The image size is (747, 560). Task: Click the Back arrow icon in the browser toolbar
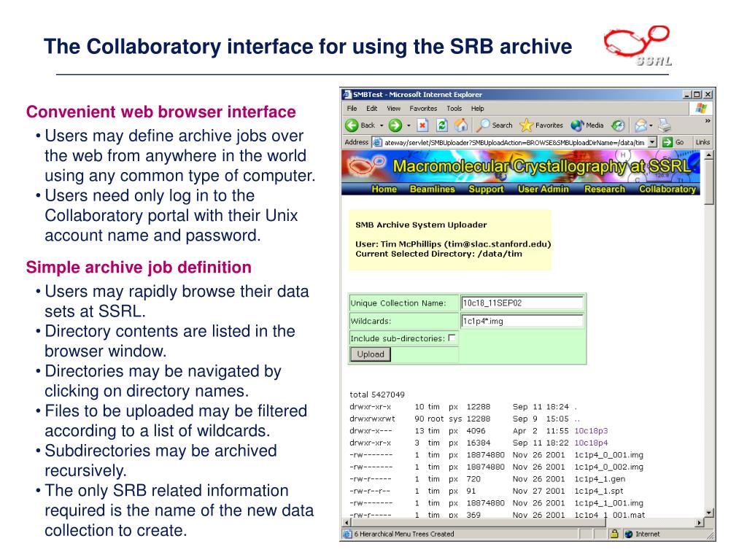click(x=352, y=125)
